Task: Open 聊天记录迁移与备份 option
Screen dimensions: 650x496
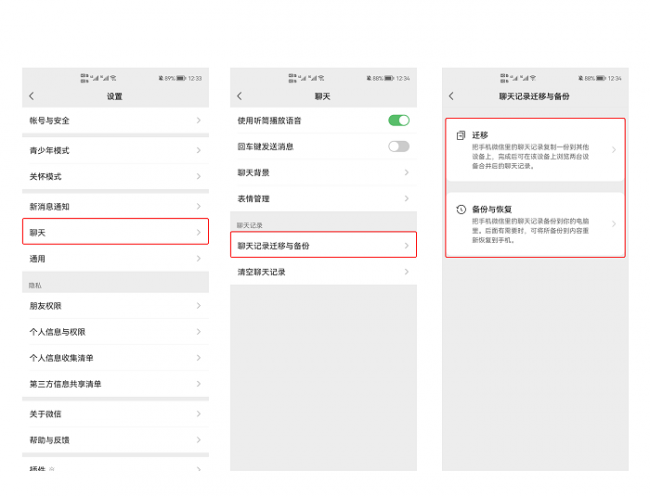Action: point(323,245)
